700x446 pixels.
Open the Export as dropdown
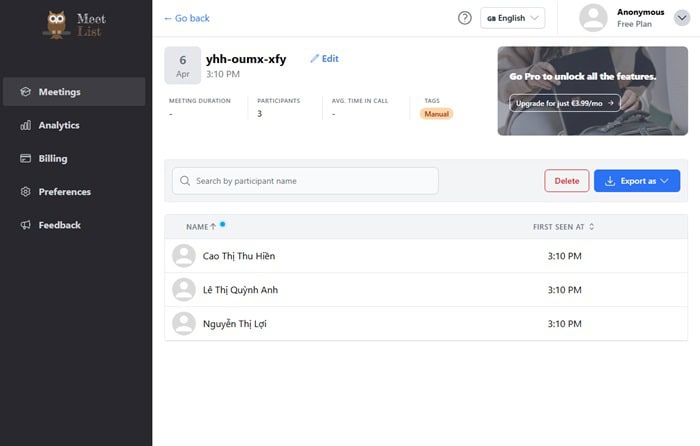click(637, 181)
